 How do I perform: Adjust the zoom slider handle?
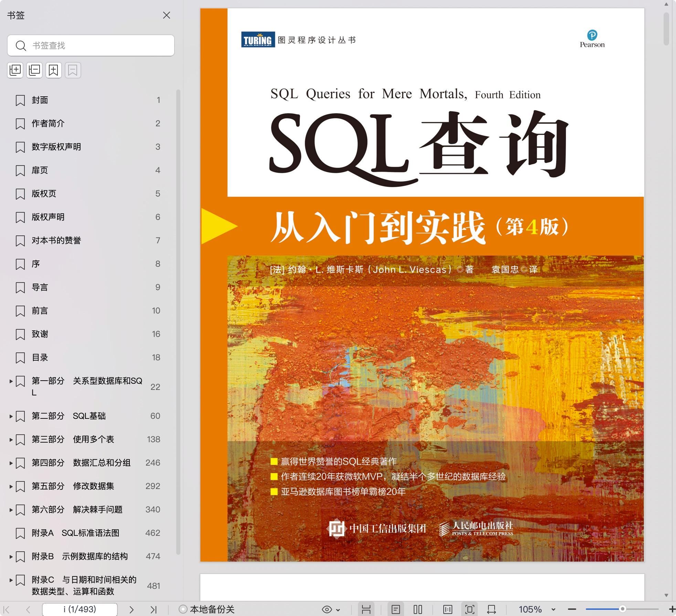(x=622, y=609)
